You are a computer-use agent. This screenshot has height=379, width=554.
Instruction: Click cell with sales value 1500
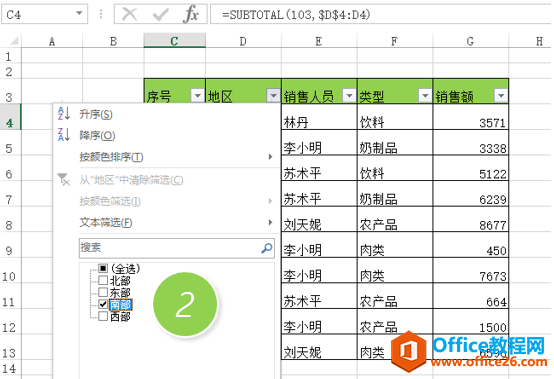[x=471, y=321]
